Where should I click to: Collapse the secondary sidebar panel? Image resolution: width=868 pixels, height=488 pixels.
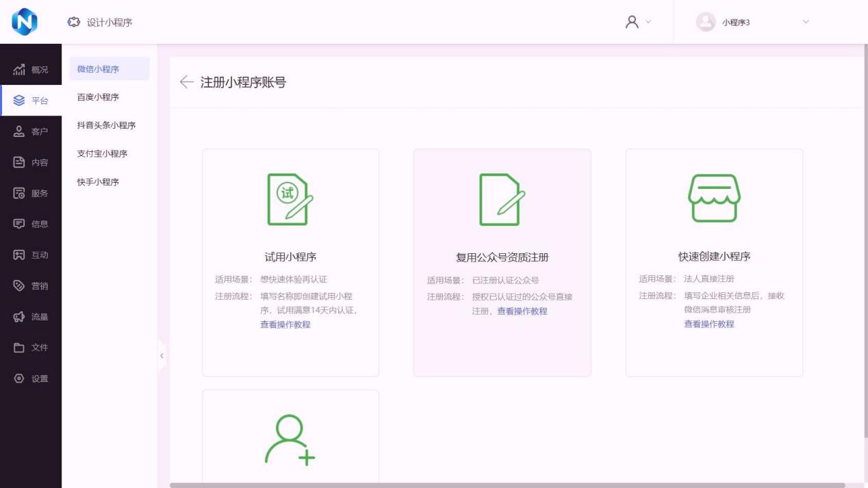tap(162, 356)
